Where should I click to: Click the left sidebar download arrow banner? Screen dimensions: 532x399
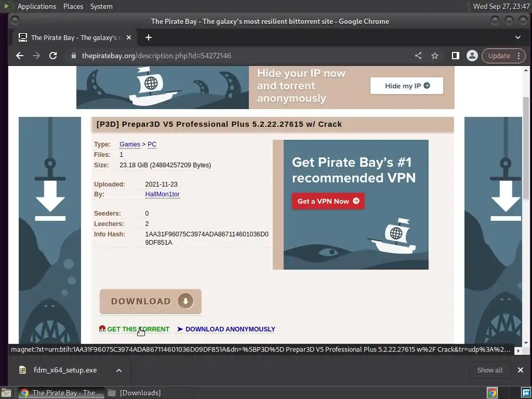point(50,230)
